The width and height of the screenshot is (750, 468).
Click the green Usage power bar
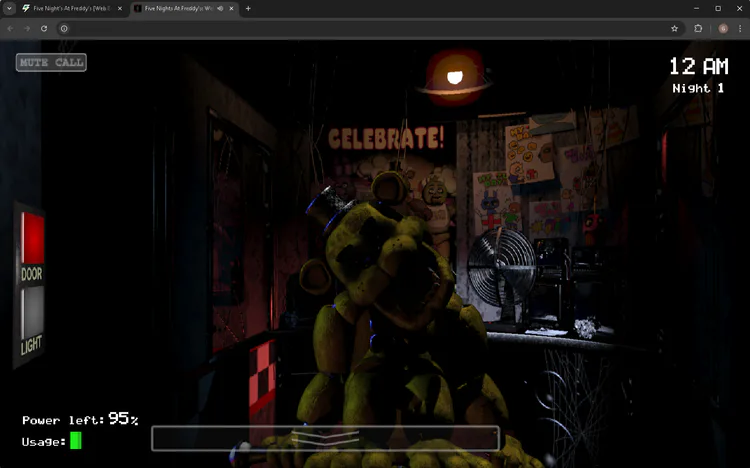tap(76, 441)
